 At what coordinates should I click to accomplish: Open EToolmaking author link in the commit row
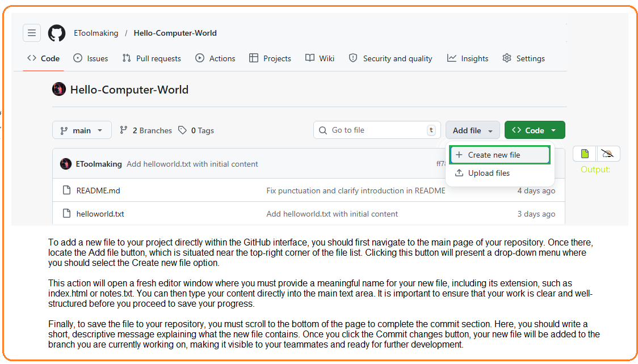[x=99, y=164]
